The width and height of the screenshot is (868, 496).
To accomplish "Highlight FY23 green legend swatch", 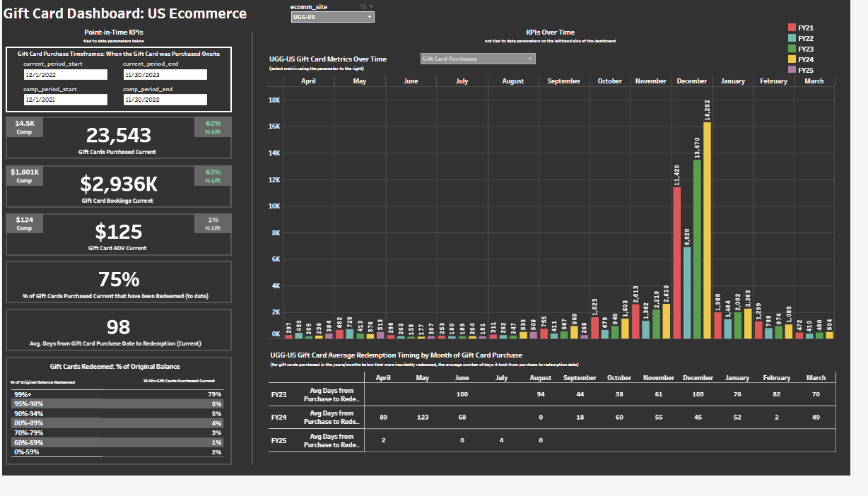I will pos(792,49).
